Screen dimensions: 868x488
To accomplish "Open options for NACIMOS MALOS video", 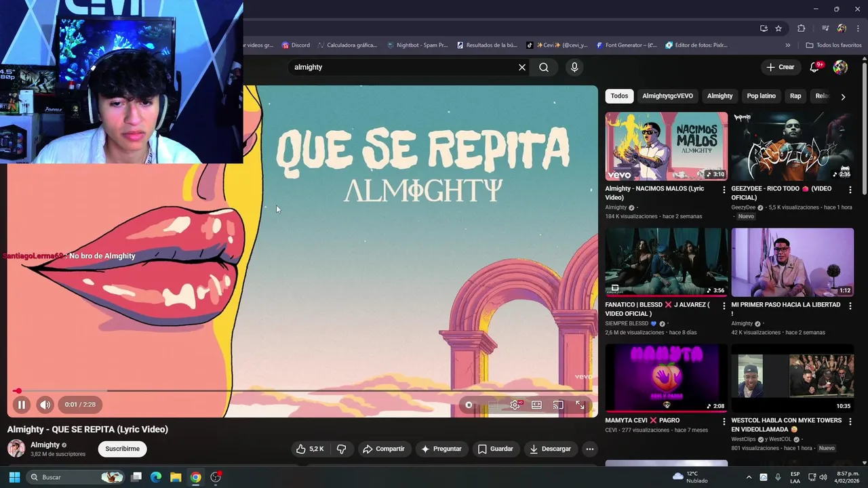I will click(x=724, y=190).
